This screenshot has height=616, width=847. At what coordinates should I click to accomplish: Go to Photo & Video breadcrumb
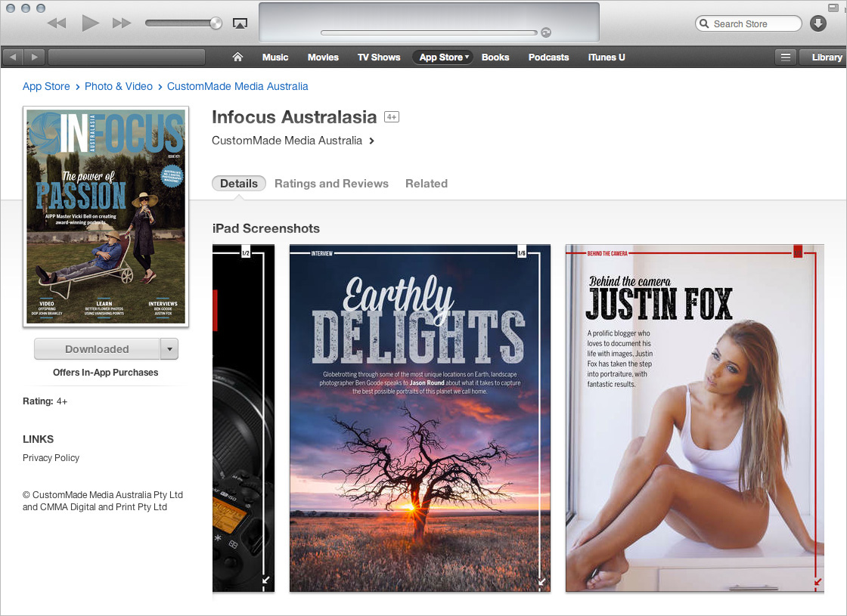(119, 87)
